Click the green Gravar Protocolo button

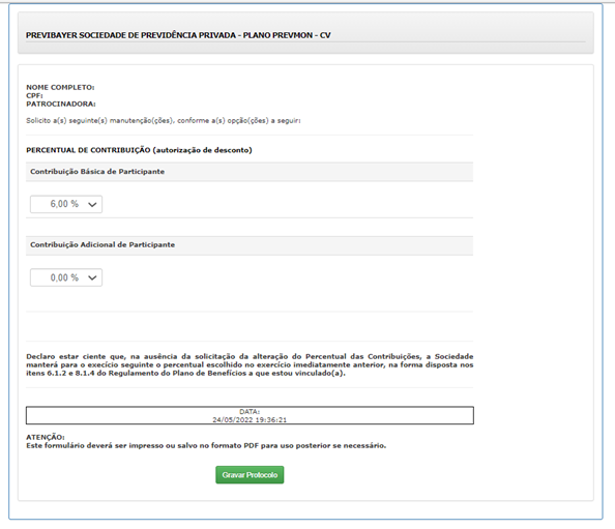pyautogui.click(x=249, y=475)
